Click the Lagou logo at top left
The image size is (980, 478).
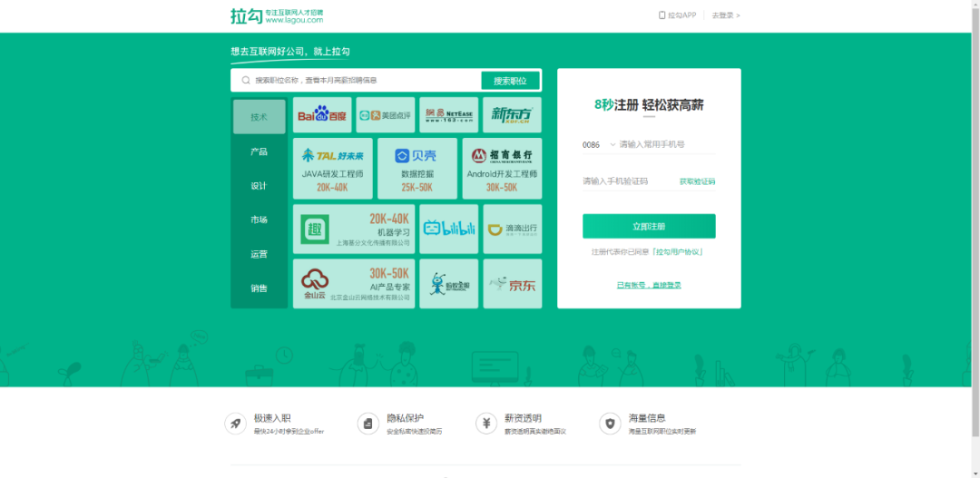coord(276,15)
